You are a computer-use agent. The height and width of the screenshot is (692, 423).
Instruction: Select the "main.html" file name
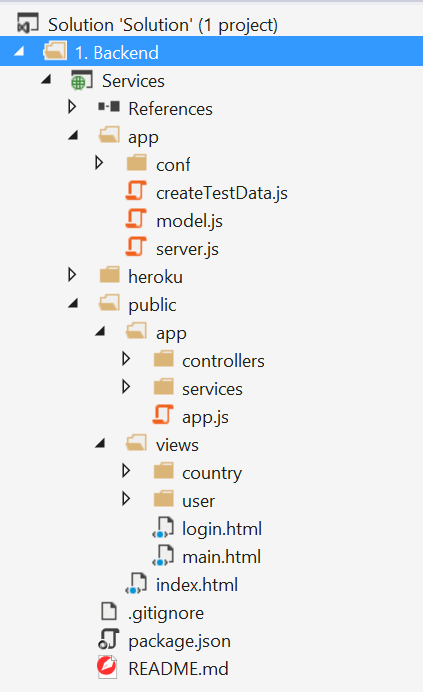pos(222,557)
